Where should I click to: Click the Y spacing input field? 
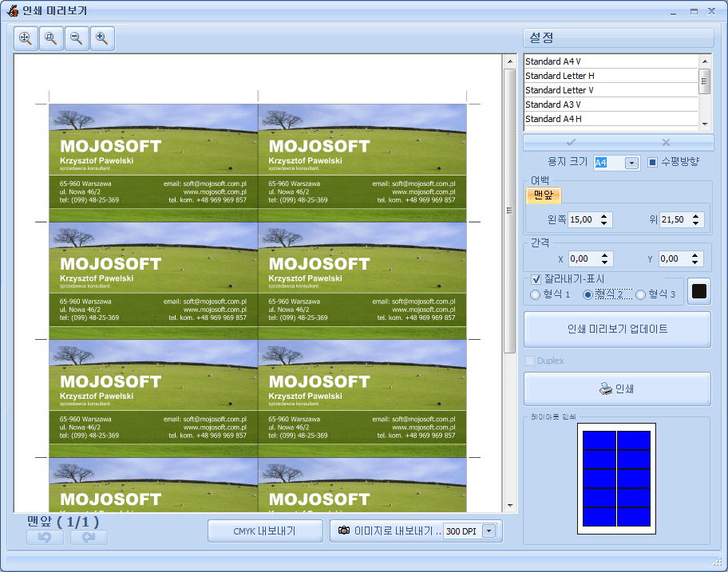click(675, 258)
